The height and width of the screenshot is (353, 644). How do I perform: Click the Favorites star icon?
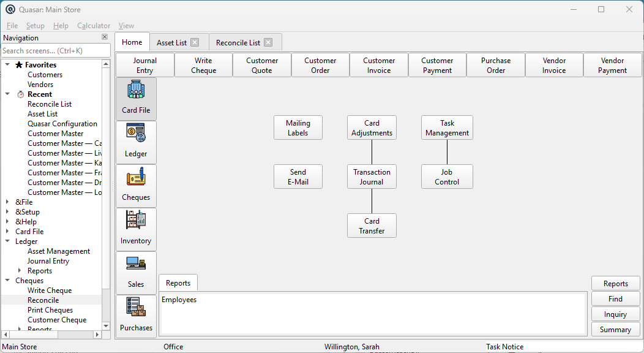19,64
